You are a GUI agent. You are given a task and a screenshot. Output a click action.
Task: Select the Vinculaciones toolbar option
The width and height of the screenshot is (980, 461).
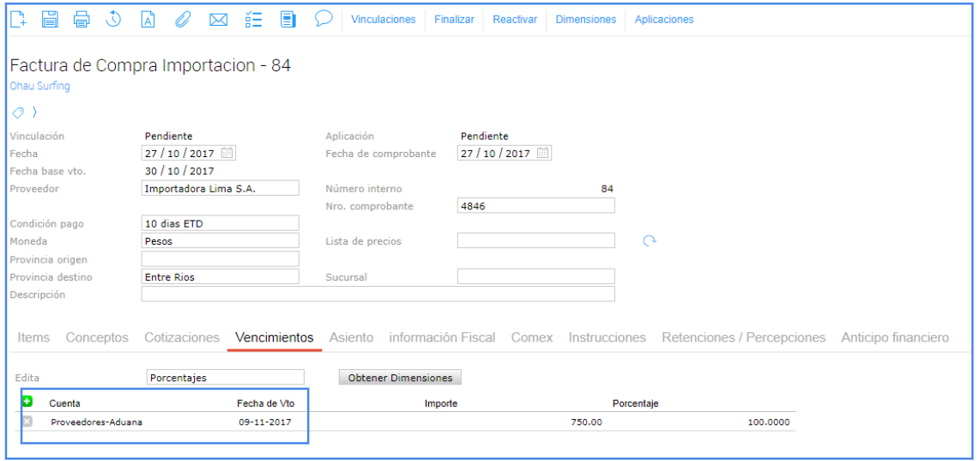(383, 20)
